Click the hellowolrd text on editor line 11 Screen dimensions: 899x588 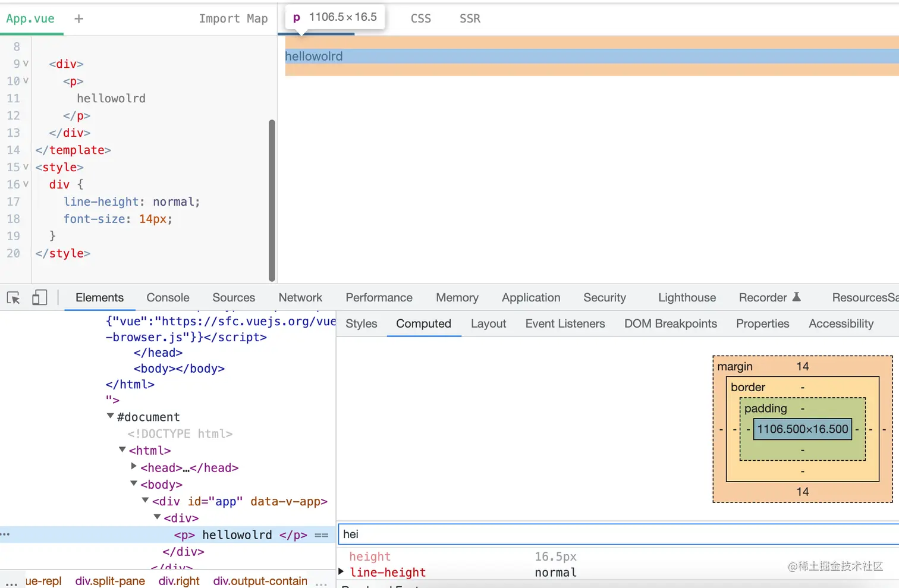click(111, 98)
